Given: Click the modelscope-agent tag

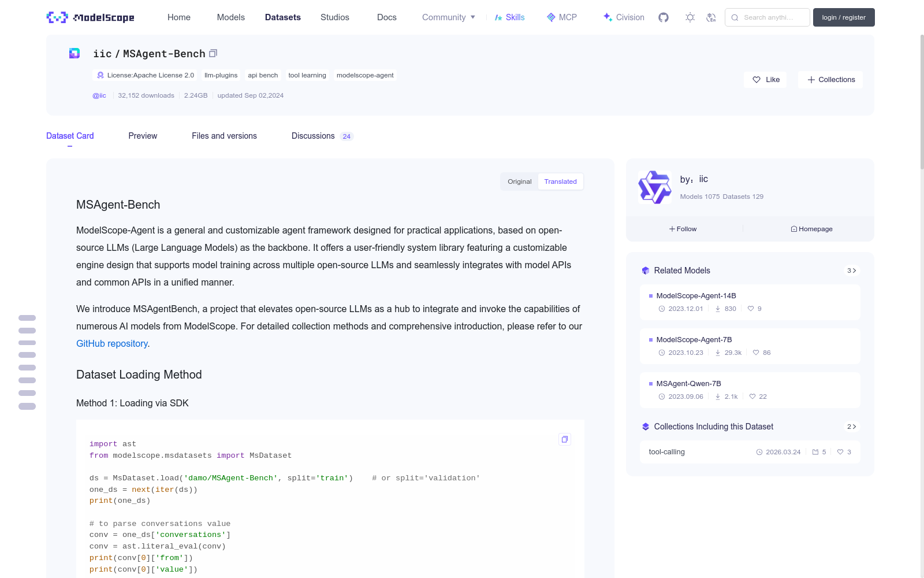Looking at the screenshot, I should click(365, 75).
